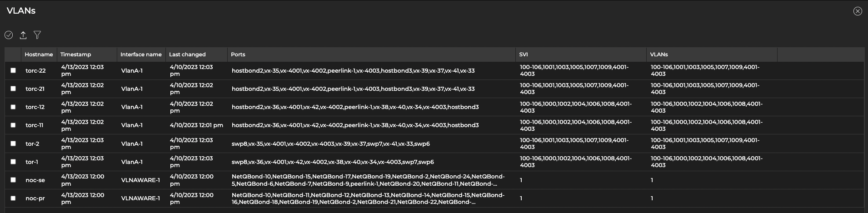
Task: Mark the tor-1 row checkbox
Action: point(13,162)
